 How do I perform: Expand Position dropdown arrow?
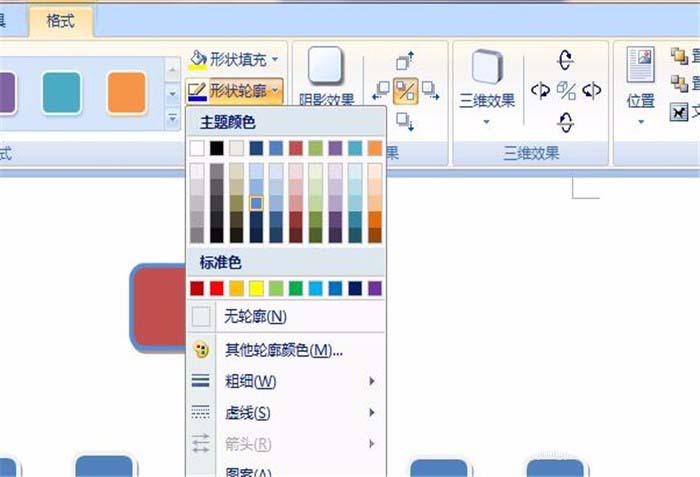[641, 122]
